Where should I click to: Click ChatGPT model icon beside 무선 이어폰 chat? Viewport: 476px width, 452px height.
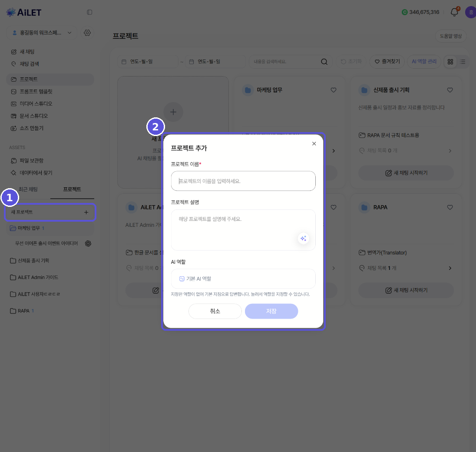[88, 243]
